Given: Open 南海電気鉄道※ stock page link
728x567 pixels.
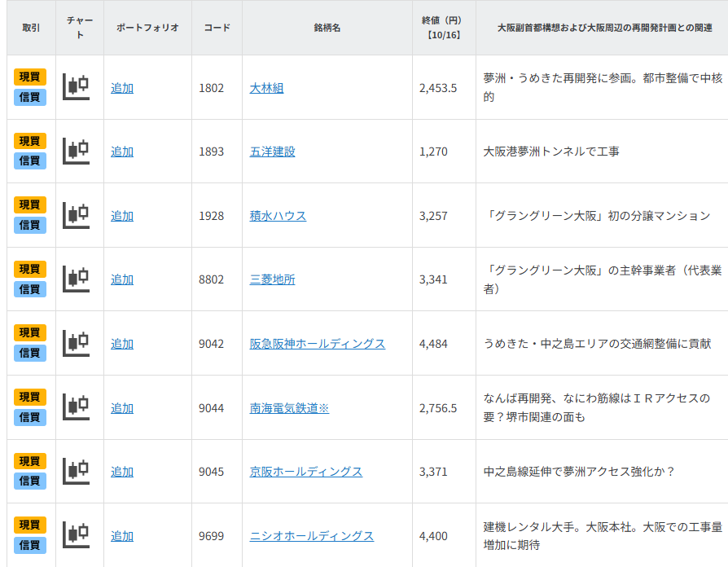Looking at the screenshot, I should click(289, 408).
